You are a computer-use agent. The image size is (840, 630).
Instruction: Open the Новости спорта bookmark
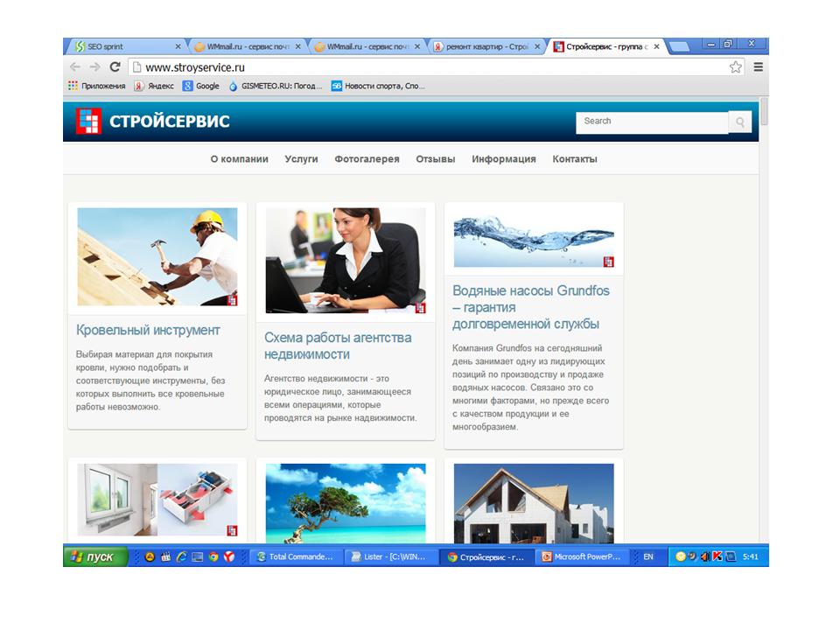click(x=378, y=86)
